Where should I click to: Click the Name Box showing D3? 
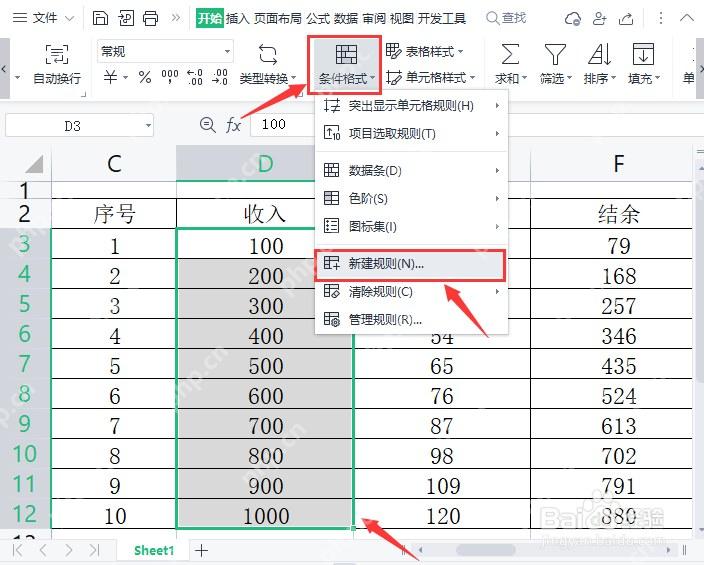coord(73,126)
